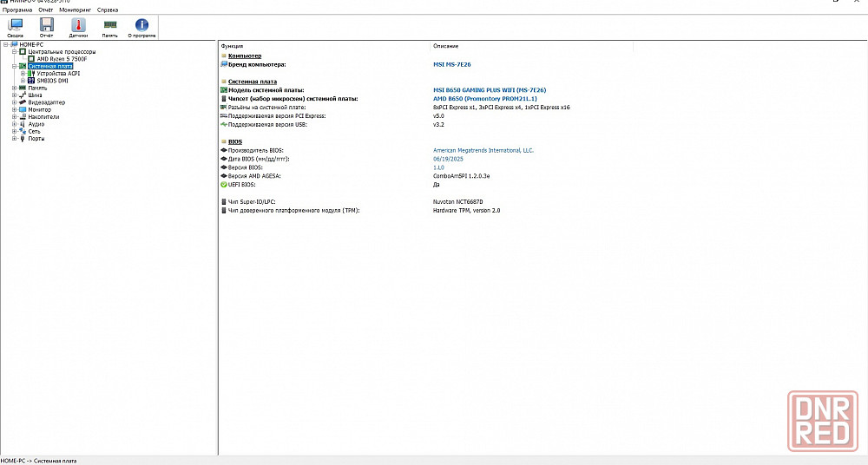The image size is (868, 465).
Task: Collapse the Центральные процессоры tree node
Action: click(15, 51)
